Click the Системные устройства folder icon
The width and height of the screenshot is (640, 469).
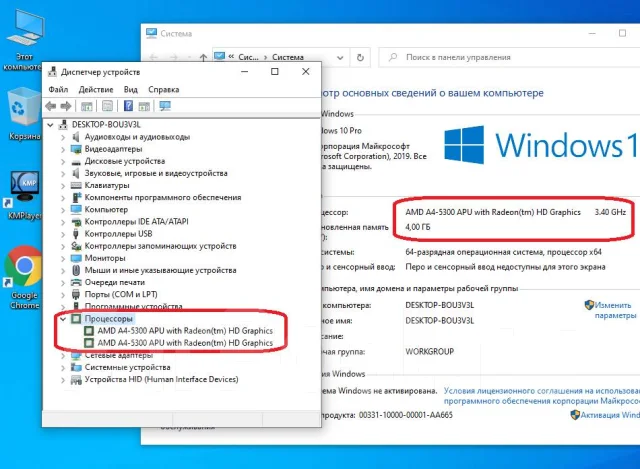(76, 367)
